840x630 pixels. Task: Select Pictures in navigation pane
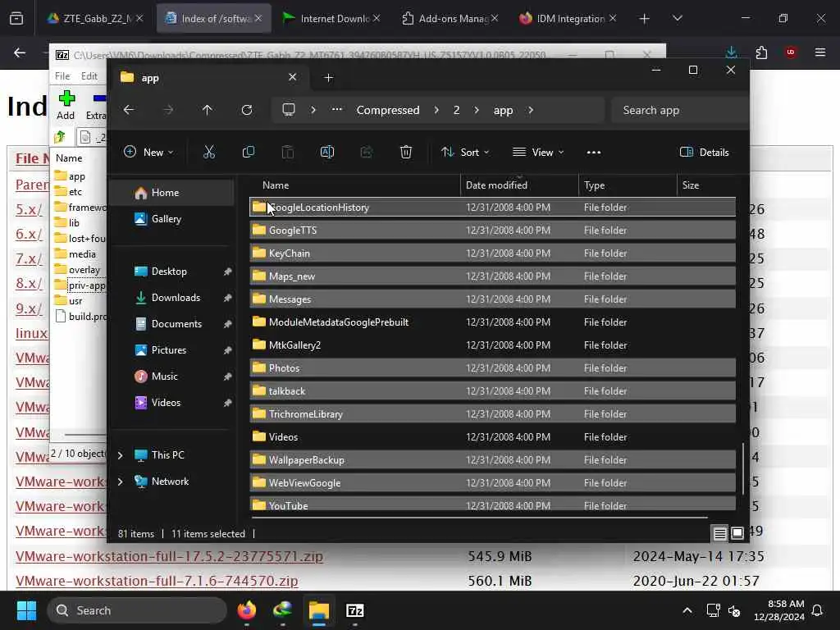[169, 349]
